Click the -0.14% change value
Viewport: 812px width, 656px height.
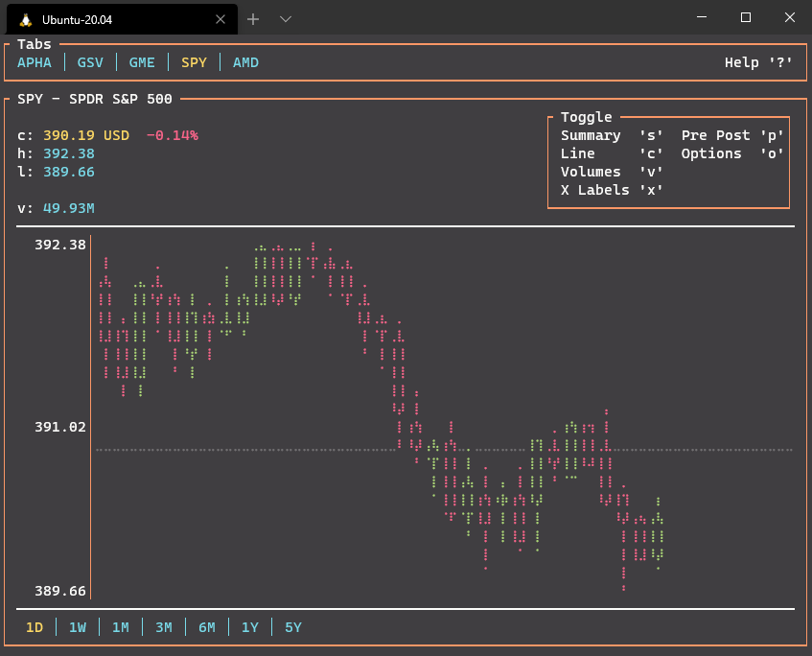[x=172, y=135]
